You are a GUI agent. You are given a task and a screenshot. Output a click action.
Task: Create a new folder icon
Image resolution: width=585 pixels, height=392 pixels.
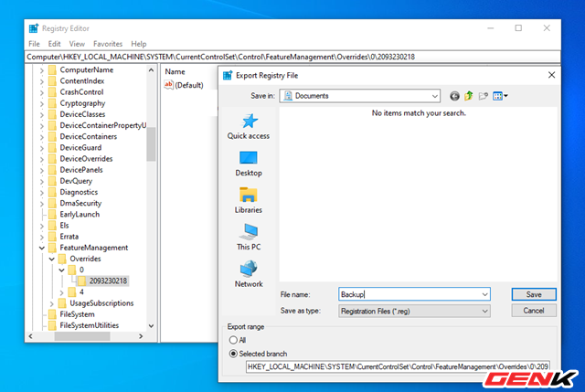[x=484, y=96]
